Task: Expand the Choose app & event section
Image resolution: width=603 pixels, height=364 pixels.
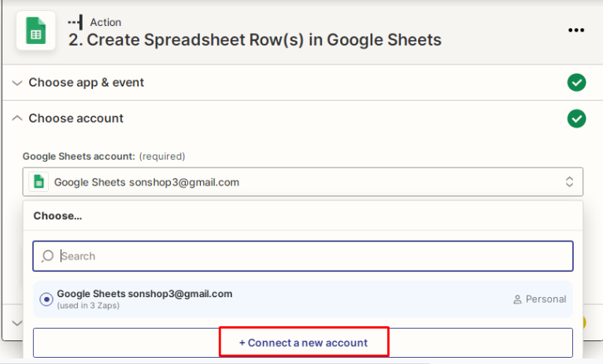Action: tap(17, 83)
